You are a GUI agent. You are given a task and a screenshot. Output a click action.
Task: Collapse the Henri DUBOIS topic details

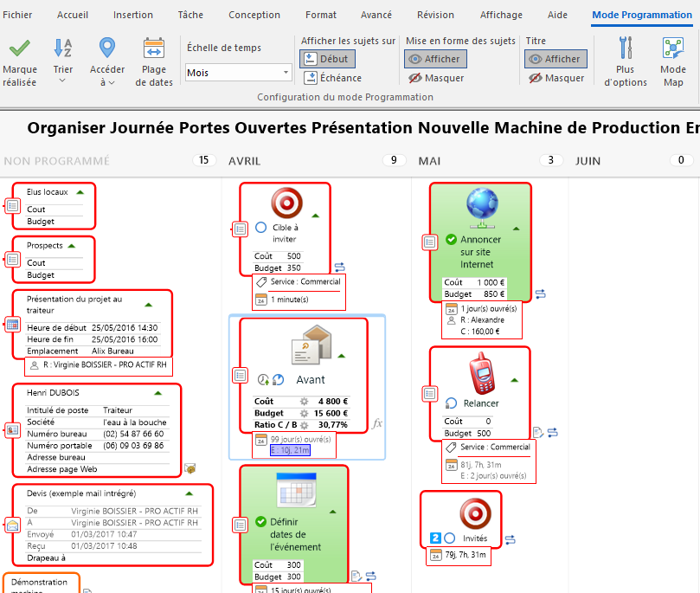tap(157, 393)
